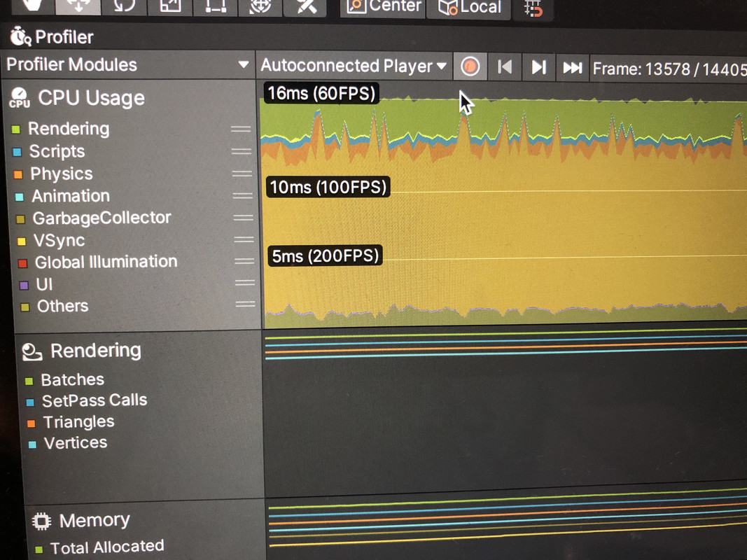Screen dimensions: 747x560
Task: Click the Profiler tab stopwatch icon
Action: pos(20,36)
